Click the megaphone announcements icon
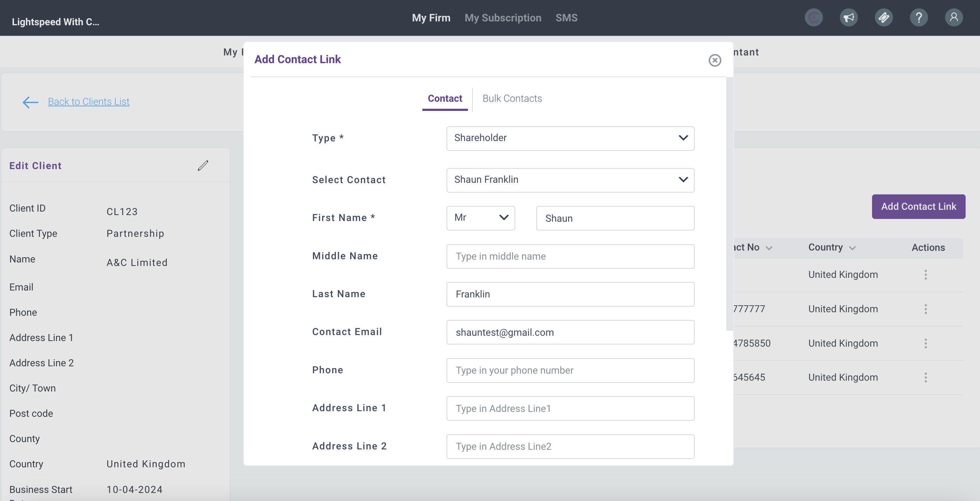The height and width of the screenshot is (501, 980). click(x=848, y=18)
